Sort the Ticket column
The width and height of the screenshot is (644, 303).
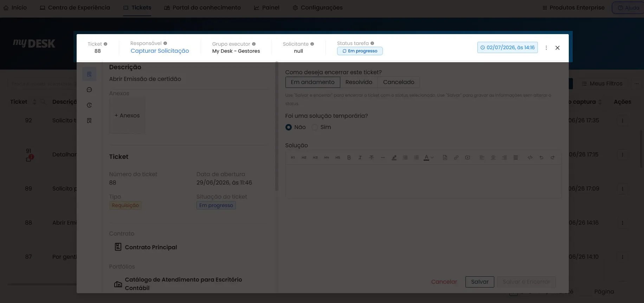click(x=34, y=102)
